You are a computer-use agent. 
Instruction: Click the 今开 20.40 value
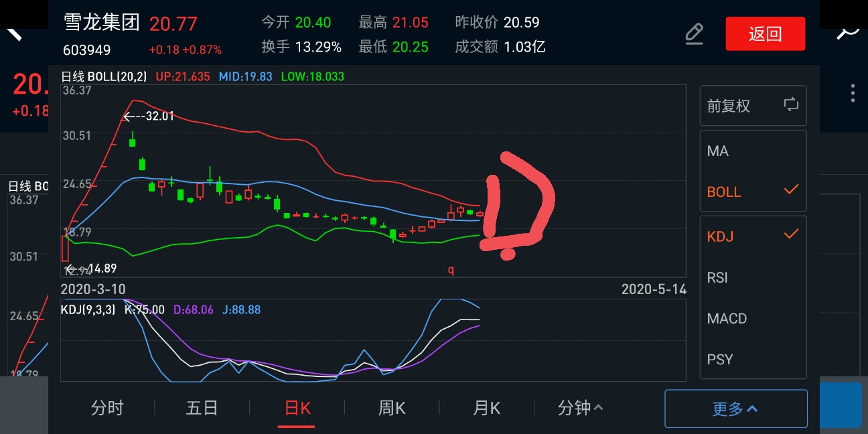pyautogui.click(x=313, y=22)
